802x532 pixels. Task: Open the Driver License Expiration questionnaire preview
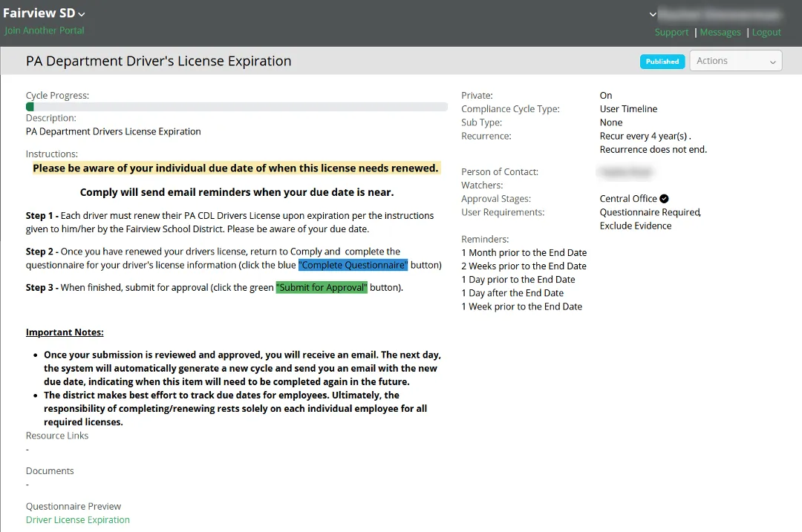point(78,519)
